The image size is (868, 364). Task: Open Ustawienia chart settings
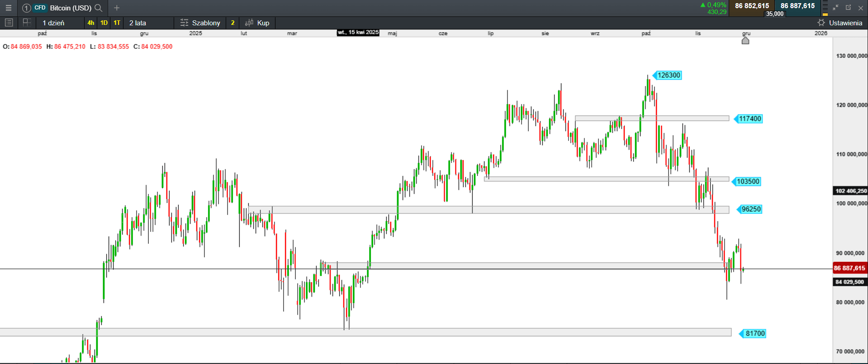point(840,23)
